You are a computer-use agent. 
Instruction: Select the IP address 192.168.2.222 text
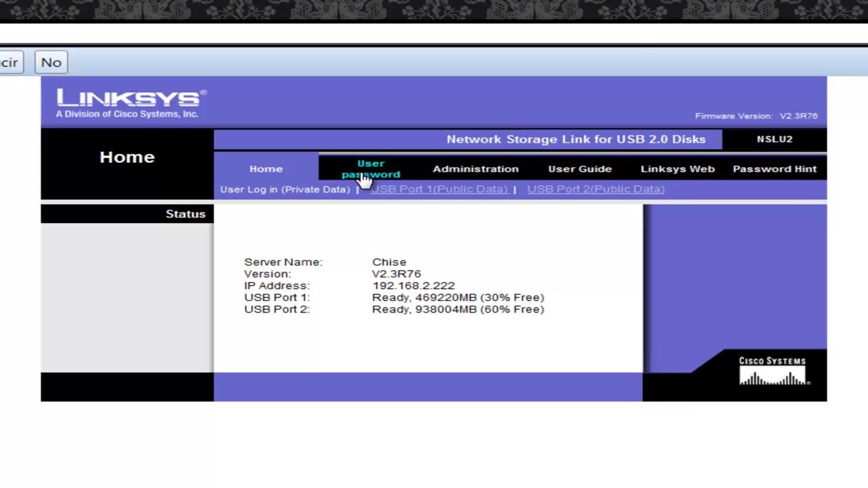(413, 286)
